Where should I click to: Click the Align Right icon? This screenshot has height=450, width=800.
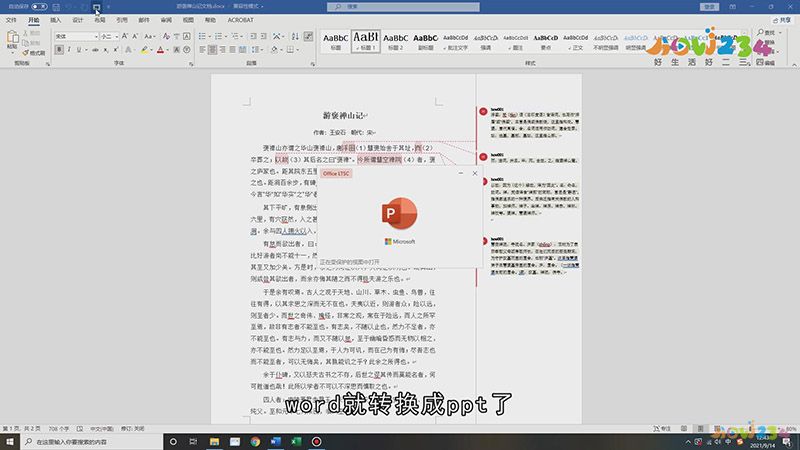tap(222, 49)
